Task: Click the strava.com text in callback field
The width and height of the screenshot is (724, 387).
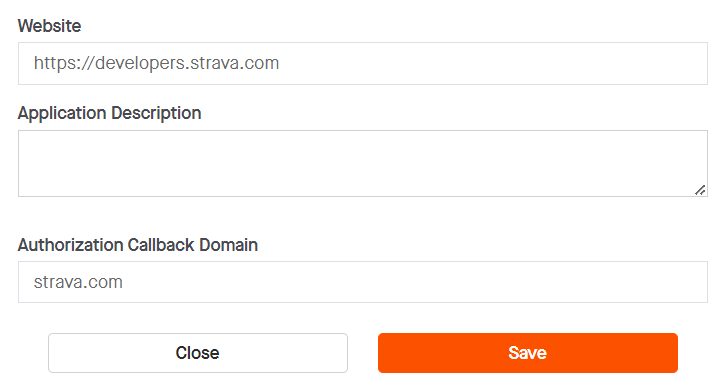Action: 78,282
